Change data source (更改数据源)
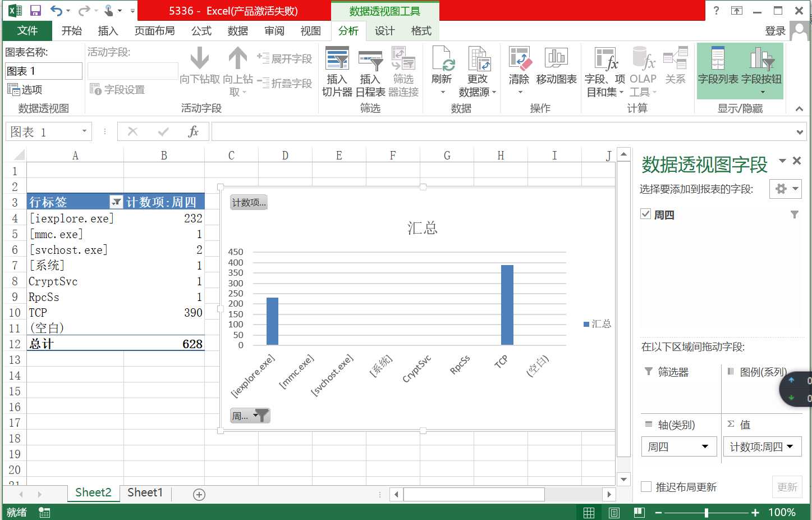The image size is (812, 520). point(478,72)
